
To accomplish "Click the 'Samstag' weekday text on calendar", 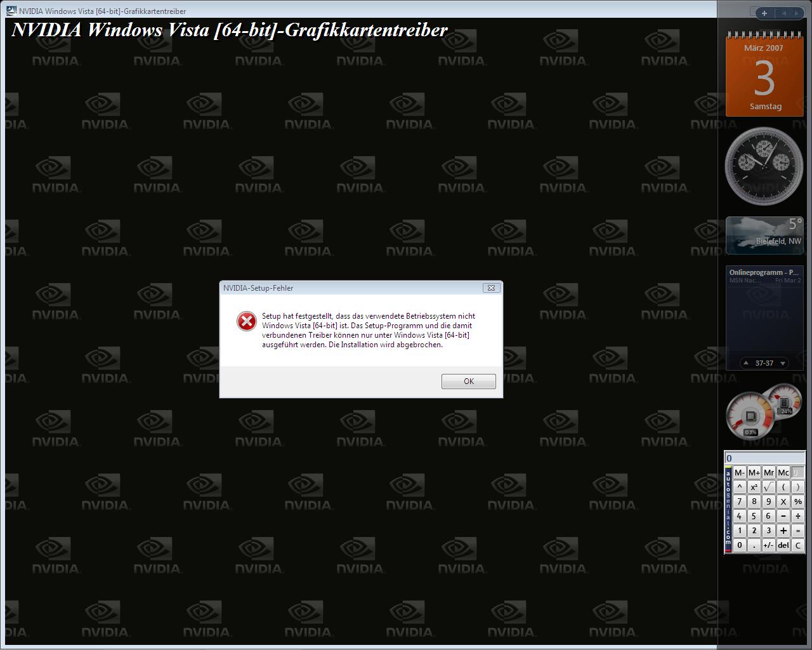I will [x=766, y=107].
